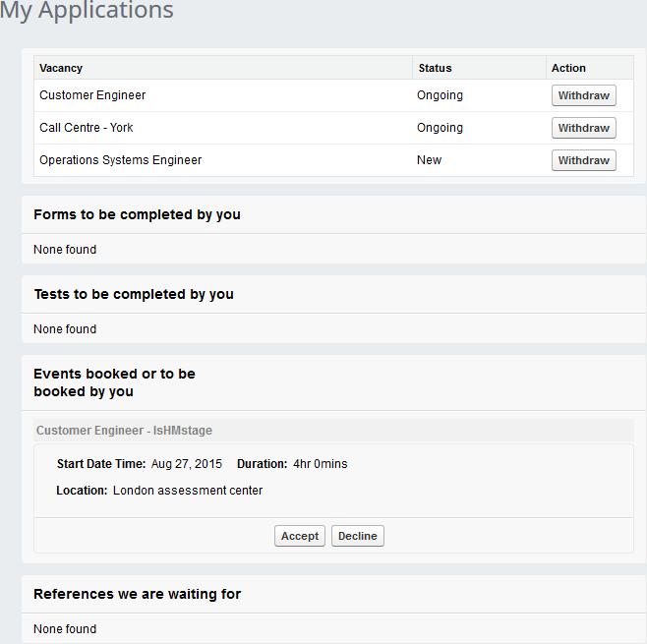Click the 'My Applications' page title
Viewport: 647px width, 644px height.
[87, 12]
